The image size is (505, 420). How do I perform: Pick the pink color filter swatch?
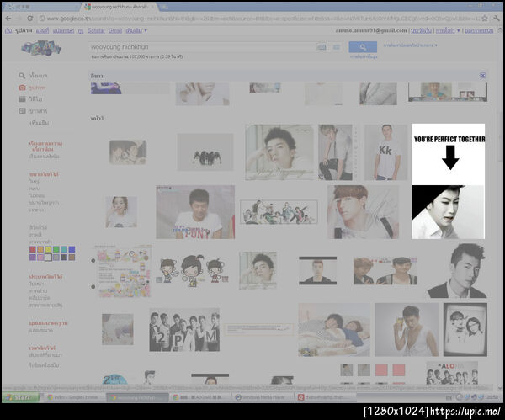tap(40, 258)
